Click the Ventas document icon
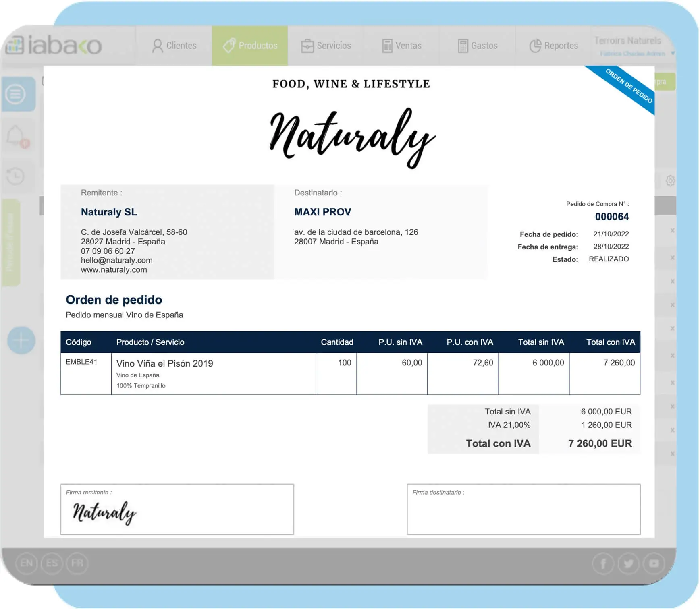 coord(387,46)
